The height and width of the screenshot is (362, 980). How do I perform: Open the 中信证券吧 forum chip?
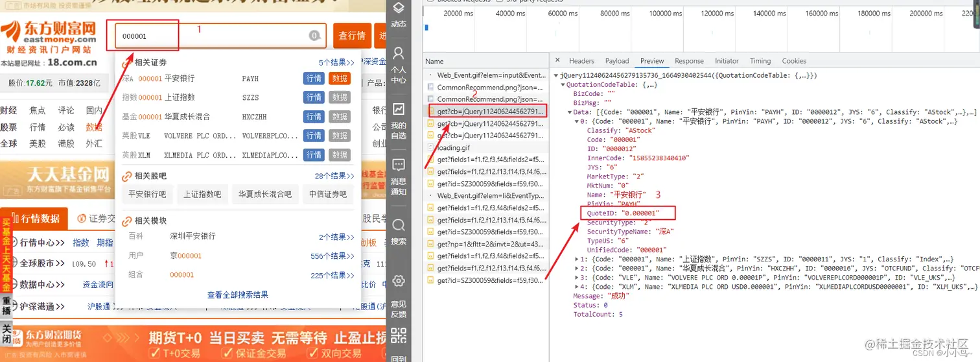point(328,194)
